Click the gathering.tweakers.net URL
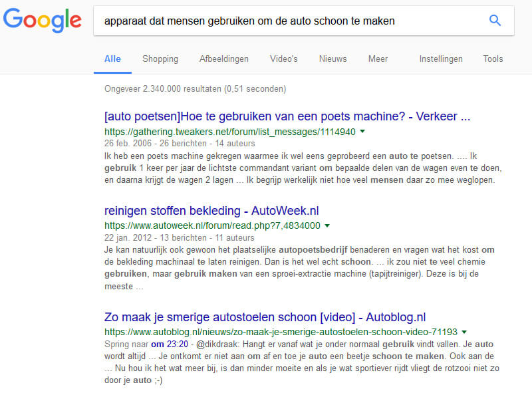532x399 pixels. [x=229, y=132]
